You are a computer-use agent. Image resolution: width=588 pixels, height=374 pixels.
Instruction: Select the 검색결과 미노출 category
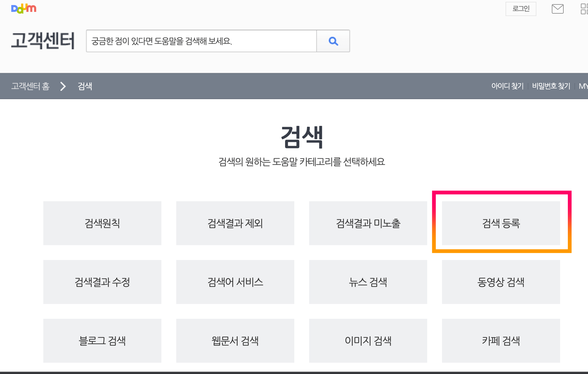point(368,223)
